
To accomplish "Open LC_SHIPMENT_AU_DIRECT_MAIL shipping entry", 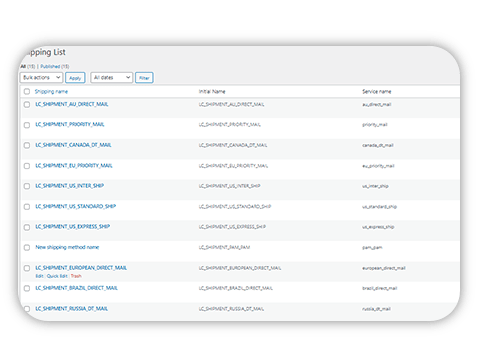I will point(72,104).
